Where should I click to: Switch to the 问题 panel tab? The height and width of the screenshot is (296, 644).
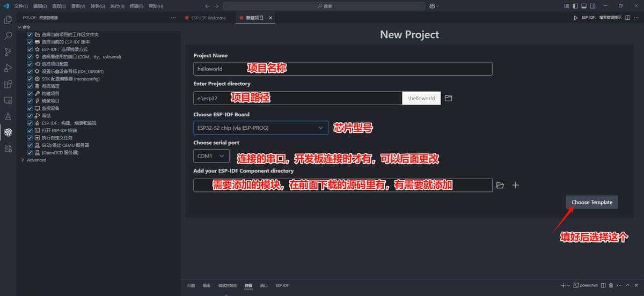[x=191, y=285]
